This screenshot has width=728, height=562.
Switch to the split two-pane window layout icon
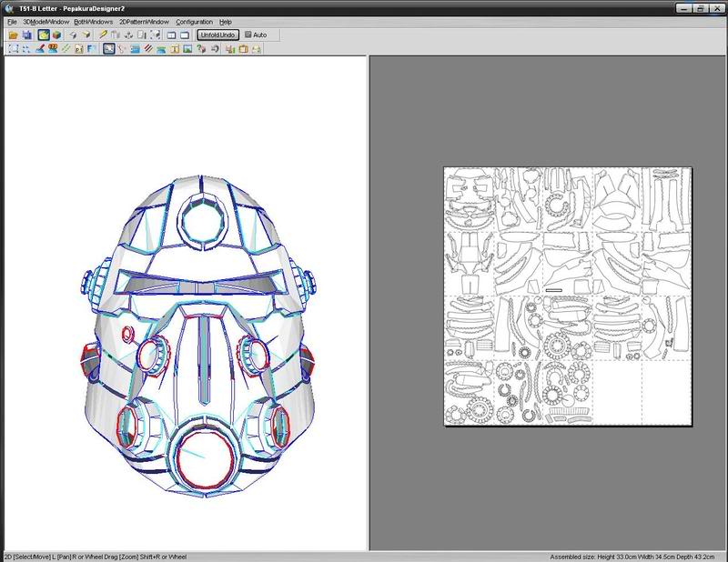tap(171, 35)
